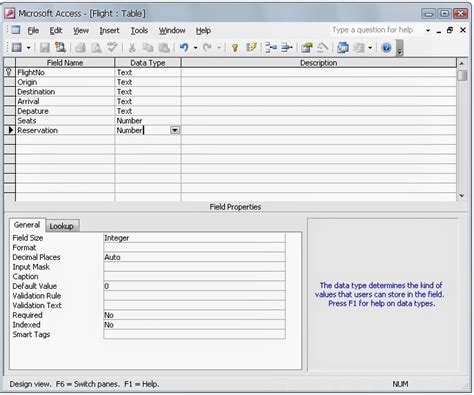Open the Undo history dropdown arrow
The width and height of the screenshot is (474, 395).
pos(196,48)
